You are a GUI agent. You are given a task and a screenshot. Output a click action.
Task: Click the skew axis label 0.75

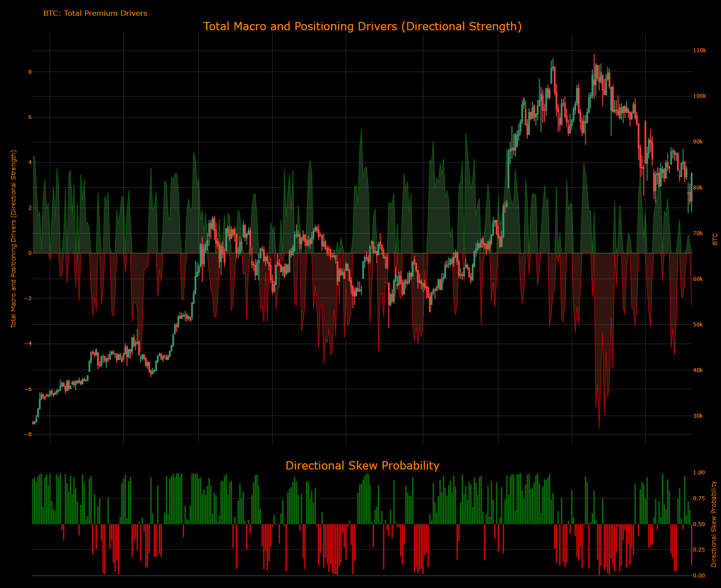pos(699,498)
